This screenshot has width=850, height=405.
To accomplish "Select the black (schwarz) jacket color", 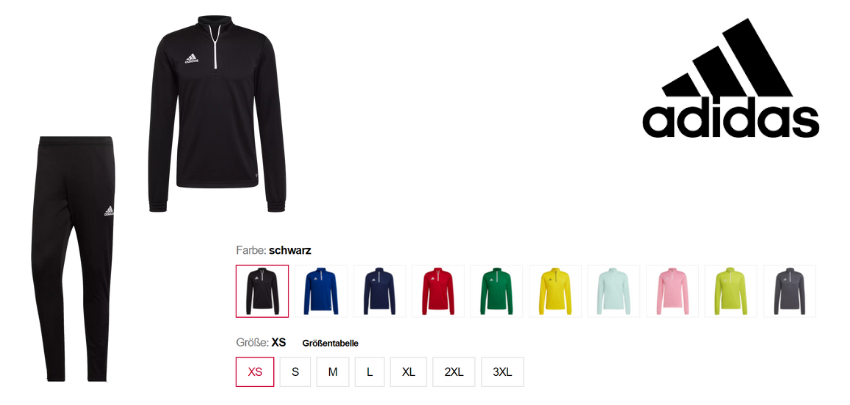I will [x=262, y=291].
